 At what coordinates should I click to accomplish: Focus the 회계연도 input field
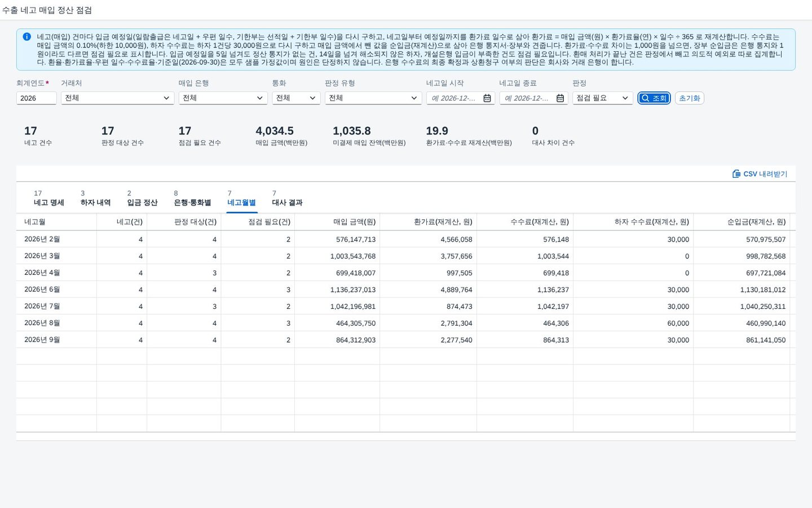coord(36,98)
